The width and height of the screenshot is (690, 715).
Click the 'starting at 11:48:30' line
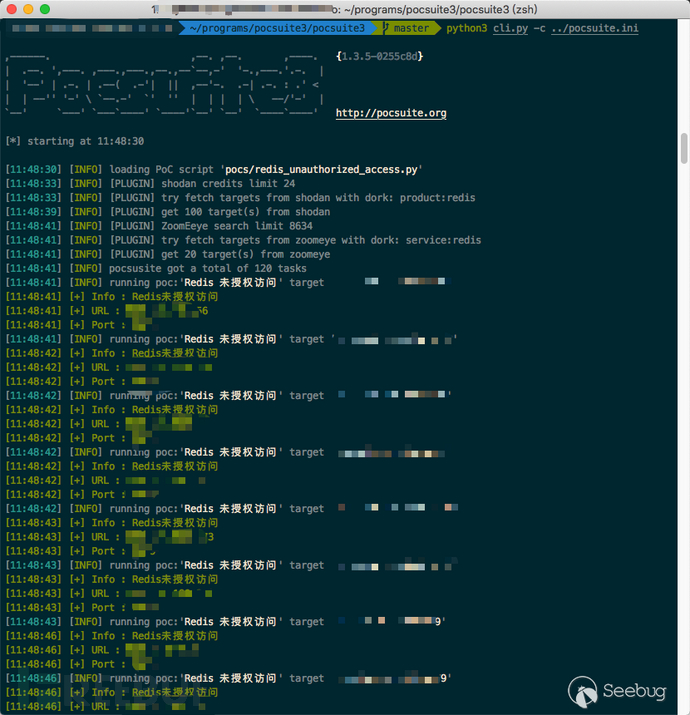pyautogui.click(x=75, y=141)
